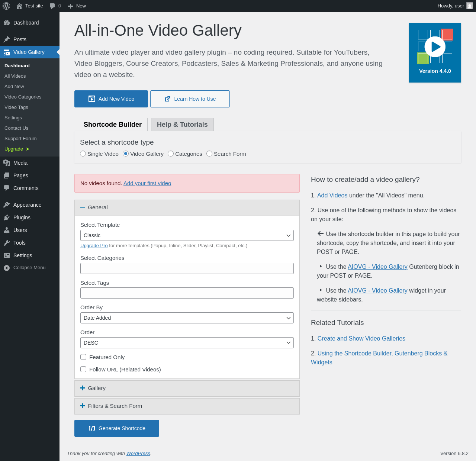
Task: Switch to Help & Tutorials tab
Action: click(182, 125)
